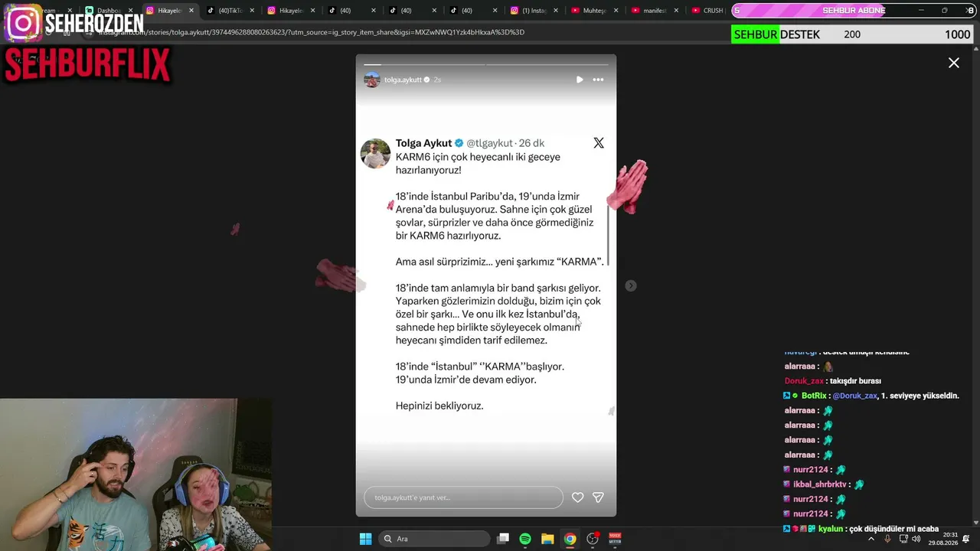Open Task View on the taskbar
The width and height of the screenshot is (980, 551).
pyautogui.click(x=503, y=539)
